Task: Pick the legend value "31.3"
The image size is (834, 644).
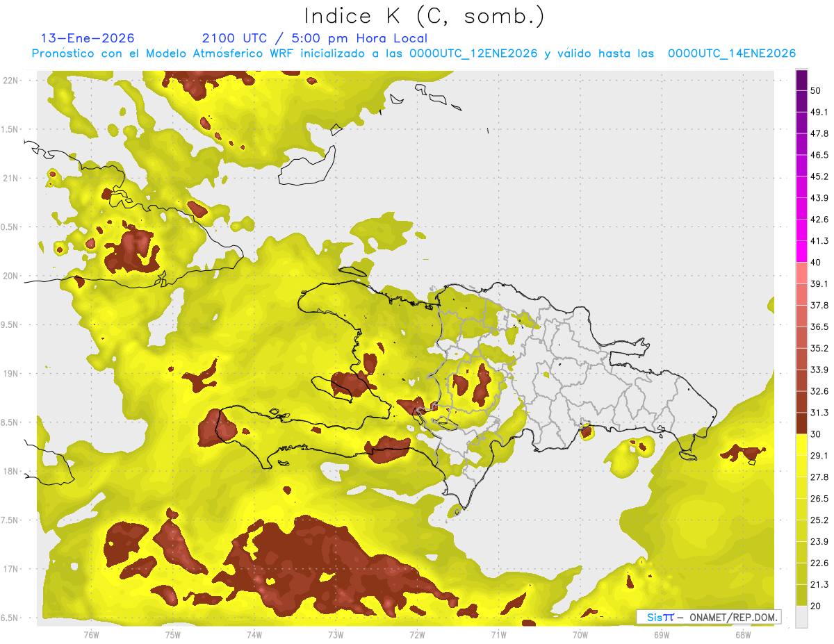Action: [819, 413]
